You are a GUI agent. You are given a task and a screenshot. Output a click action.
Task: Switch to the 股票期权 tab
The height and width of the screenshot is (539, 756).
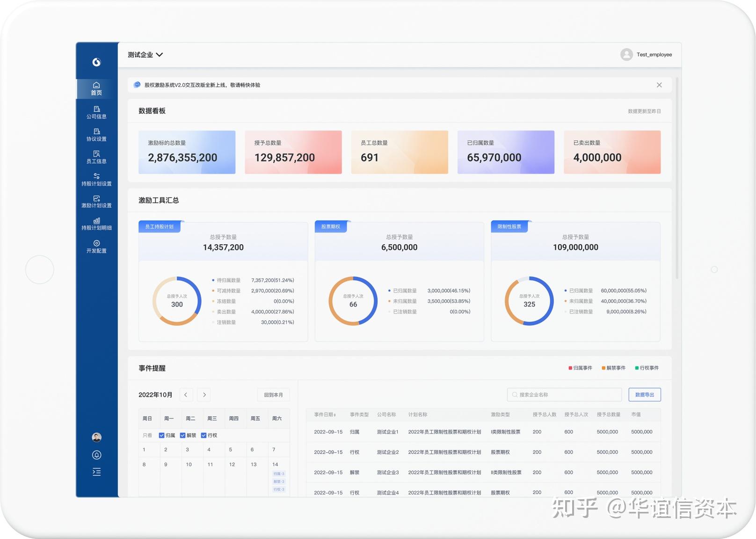(331, 226)
